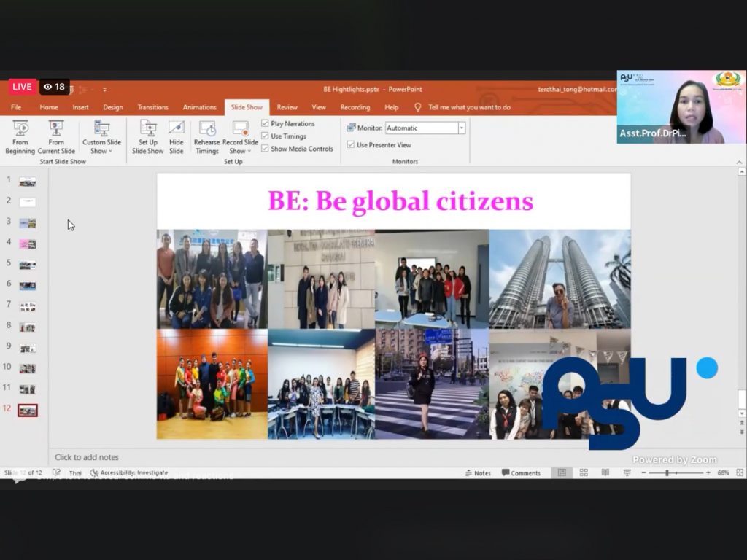747x560 pixels.
Task: Open the Design ribbon tab
Action: [113, 107]
